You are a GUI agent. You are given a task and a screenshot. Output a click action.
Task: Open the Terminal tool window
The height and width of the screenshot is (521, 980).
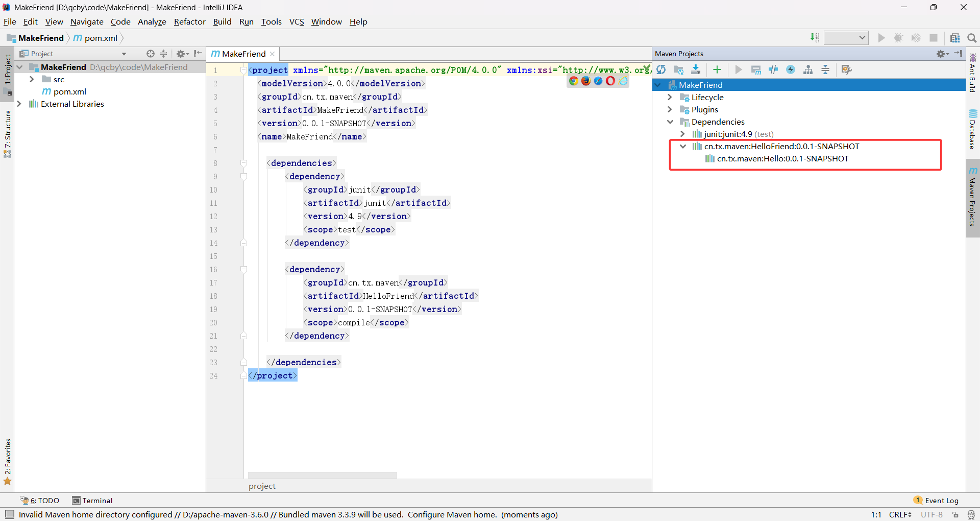pyautogui.click(x=92, y=501)
